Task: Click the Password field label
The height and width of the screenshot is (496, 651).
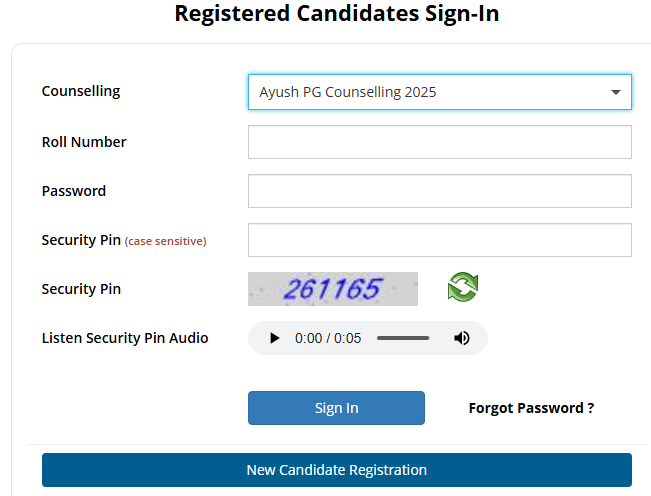Action: [74, 191]
